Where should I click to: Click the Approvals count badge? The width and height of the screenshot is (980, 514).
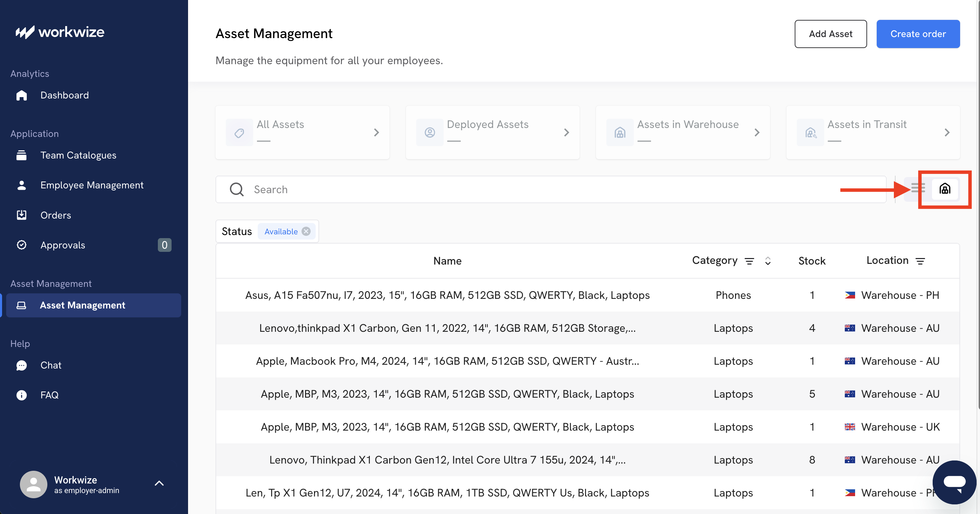click(164, 245)
